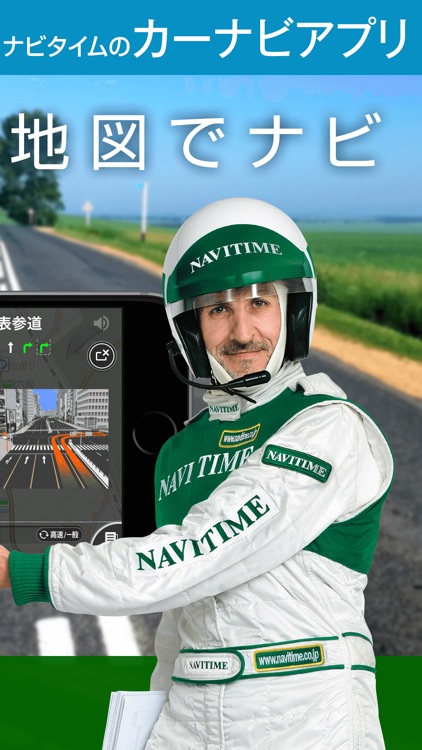Click www.navitime.co.jp chest patch
This screenshot has width=422, height=750.
pyautogui.click(x=240, y=435)
